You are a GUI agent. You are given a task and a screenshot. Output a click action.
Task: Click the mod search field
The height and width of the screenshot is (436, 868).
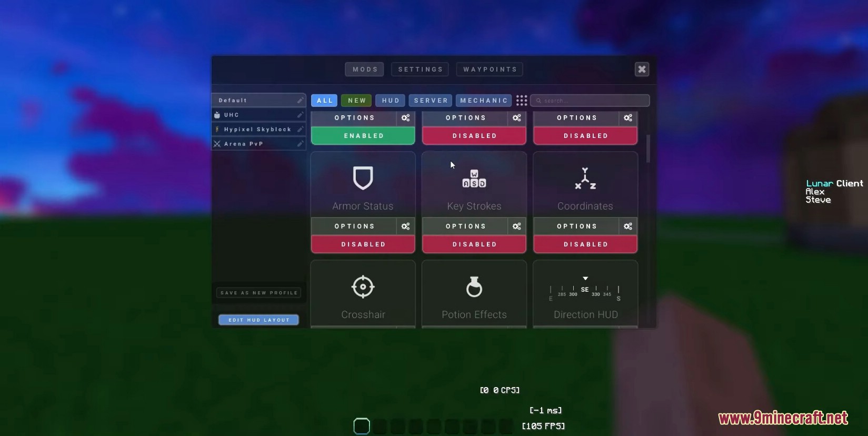coord(590,100)
